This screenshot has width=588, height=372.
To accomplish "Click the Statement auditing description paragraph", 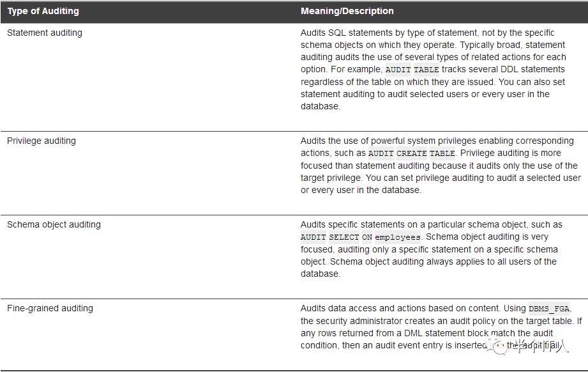I will [433, 70].
